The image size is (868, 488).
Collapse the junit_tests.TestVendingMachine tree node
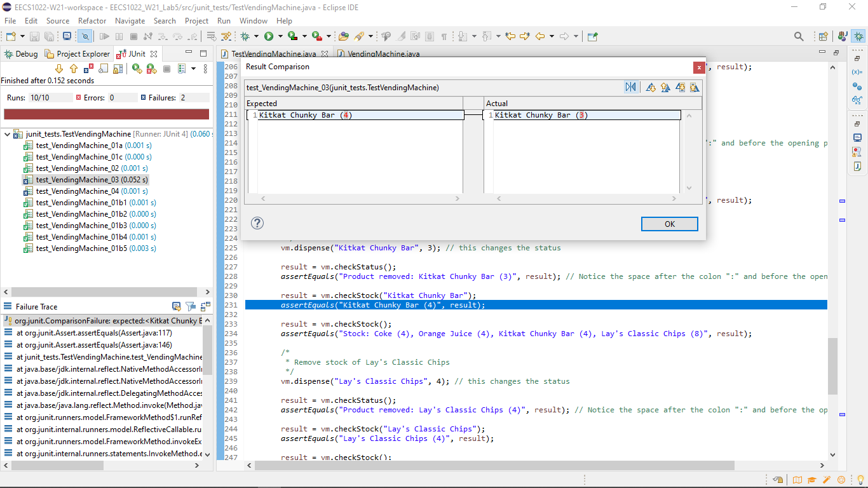pos(6,134)
